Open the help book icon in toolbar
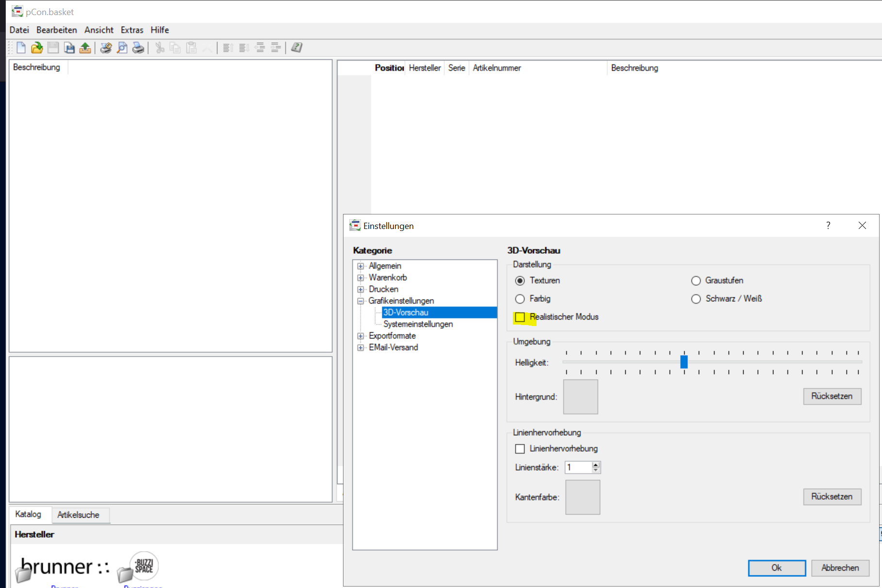 pyautogui.click(x=296, y=48)
